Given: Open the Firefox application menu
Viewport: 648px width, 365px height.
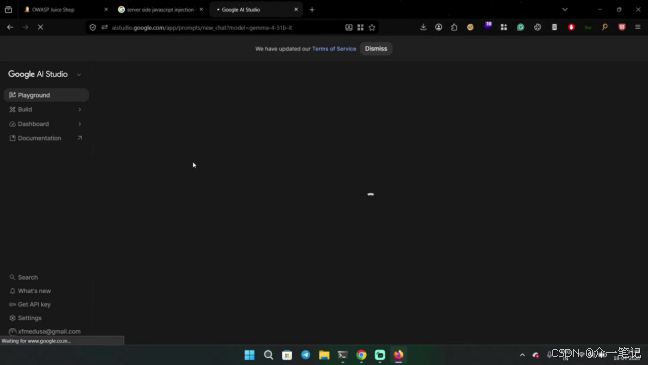Looking at the screenshot, I should click(x=638, y=27).
